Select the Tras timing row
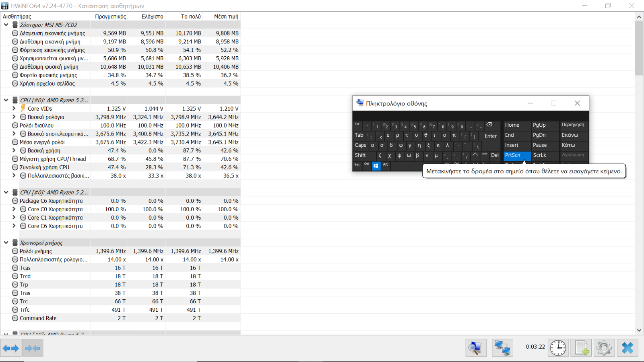 click(121, 293)
